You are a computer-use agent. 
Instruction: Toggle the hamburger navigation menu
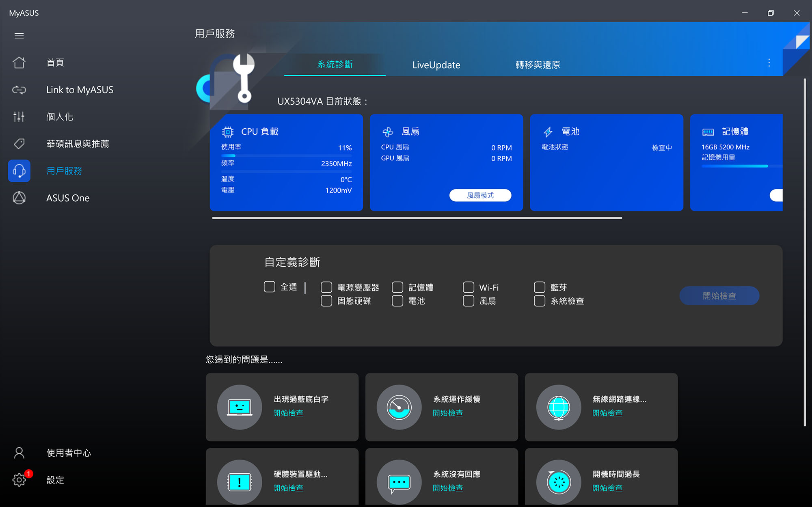pyautogui.click(x=19, y=36)
